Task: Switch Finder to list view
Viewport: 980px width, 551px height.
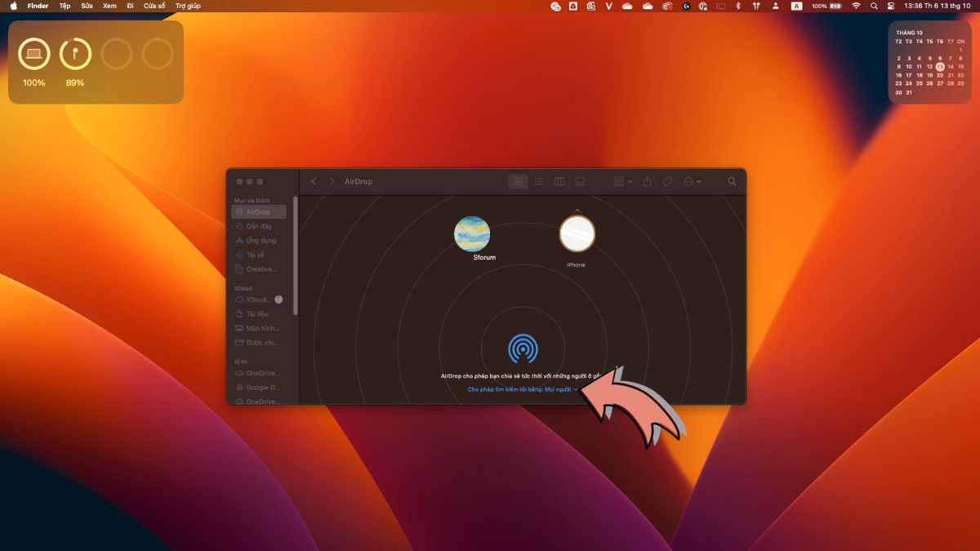Action: 539,181
